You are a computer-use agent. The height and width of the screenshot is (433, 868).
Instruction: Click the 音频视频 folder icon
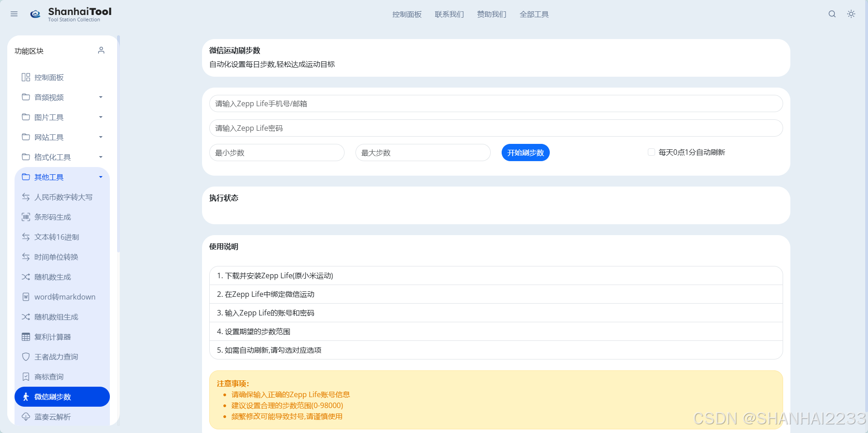click(x=26, y=97)
